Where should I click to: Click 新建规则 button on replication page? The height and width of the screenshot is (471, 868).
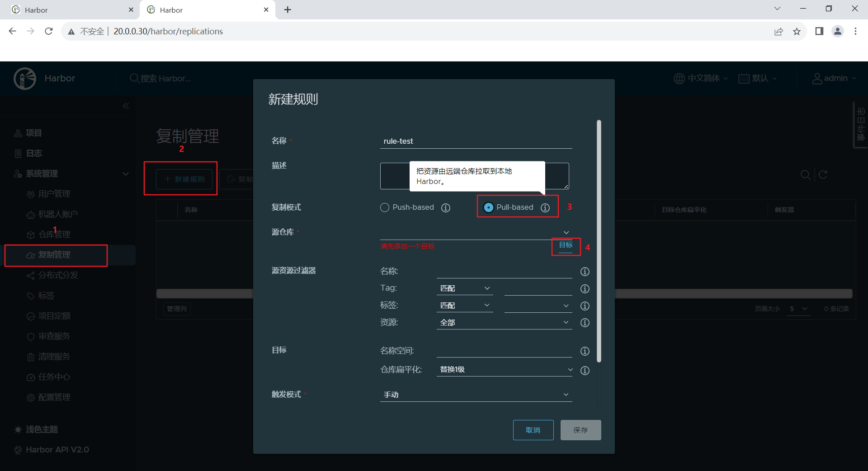coord(184,179)
